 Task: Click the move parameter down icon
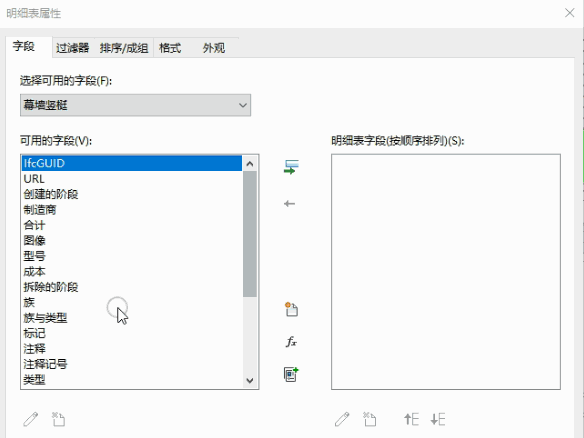point(438,419)
